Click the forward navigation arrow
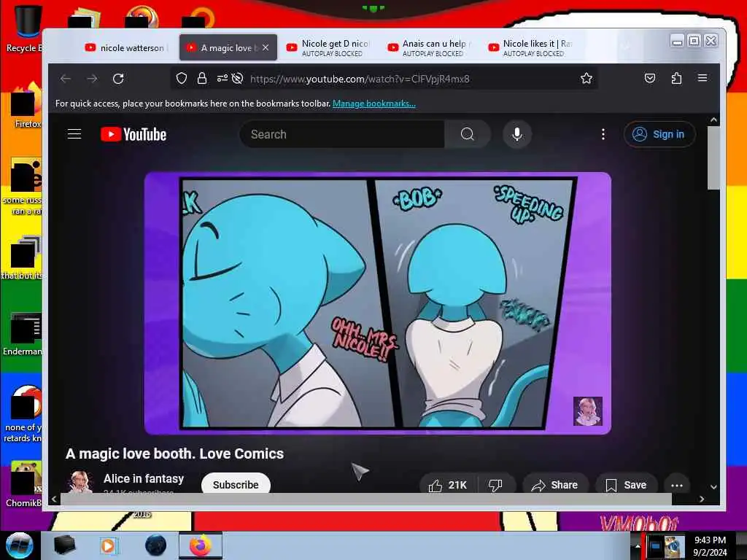This screenshot has height=560, width=747. click(92, 79)
